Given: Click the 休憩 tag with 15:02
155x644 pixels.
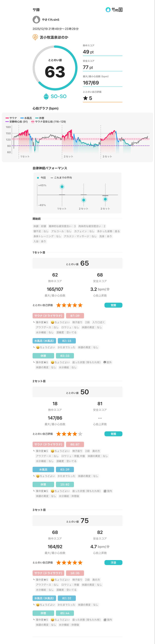Looking at the screenshot, I should point(43,484).
